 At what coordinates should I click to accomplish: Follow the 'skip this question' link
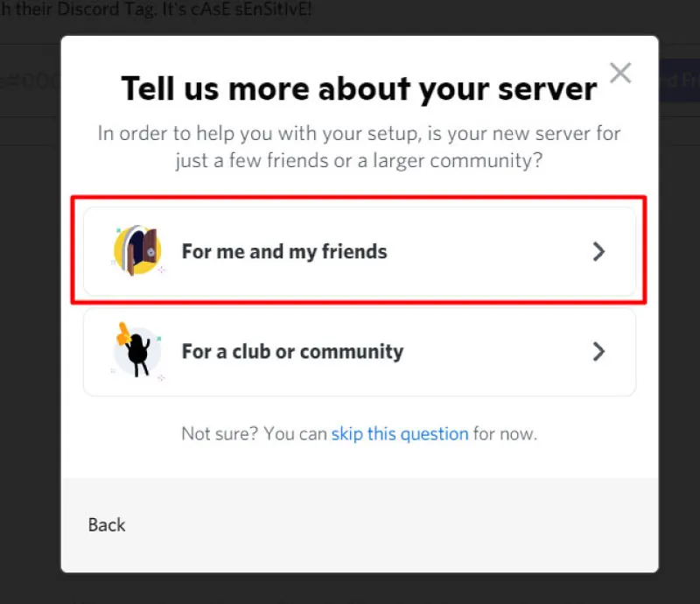(400, 434)
